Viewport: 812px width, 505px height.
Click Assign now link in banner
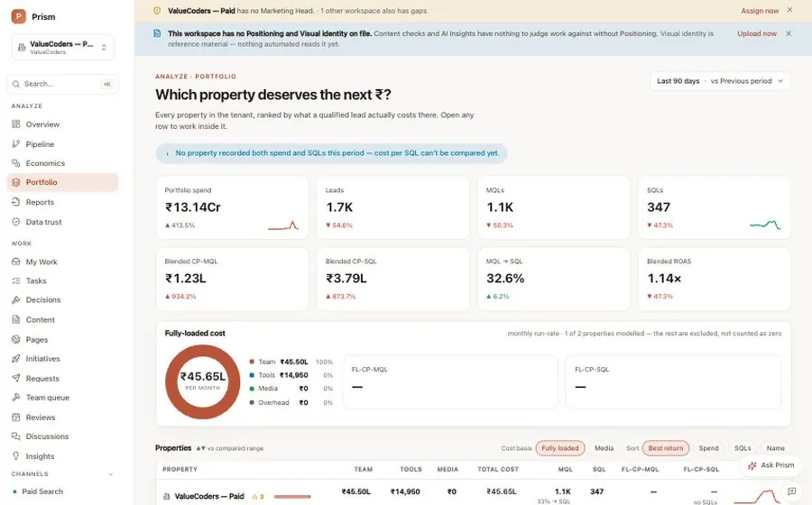760,10
